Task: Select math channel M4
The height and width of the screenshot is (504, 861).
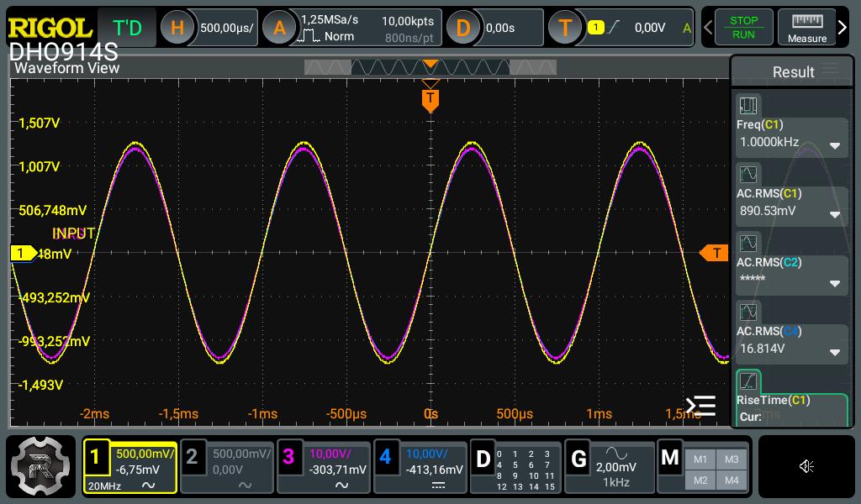Action: (x=732, y=480)
